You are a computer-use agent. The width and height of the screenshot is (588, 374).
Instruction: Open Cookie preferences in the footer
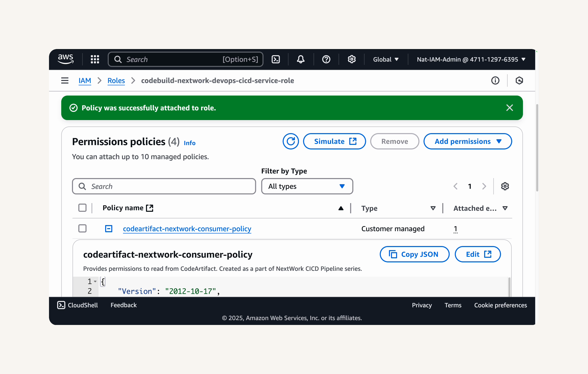(x=500, y=305)
